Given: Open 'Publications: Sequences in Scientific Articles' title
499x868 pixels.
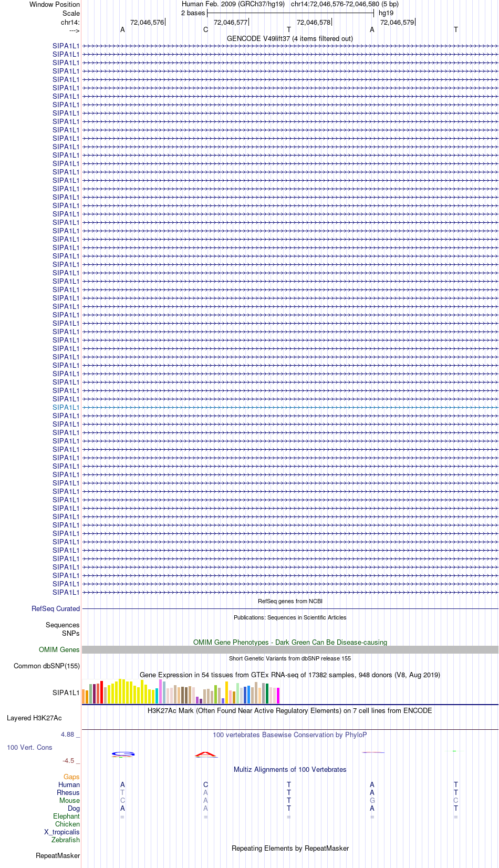Looking at the screenshot, I should coord(290,617).
